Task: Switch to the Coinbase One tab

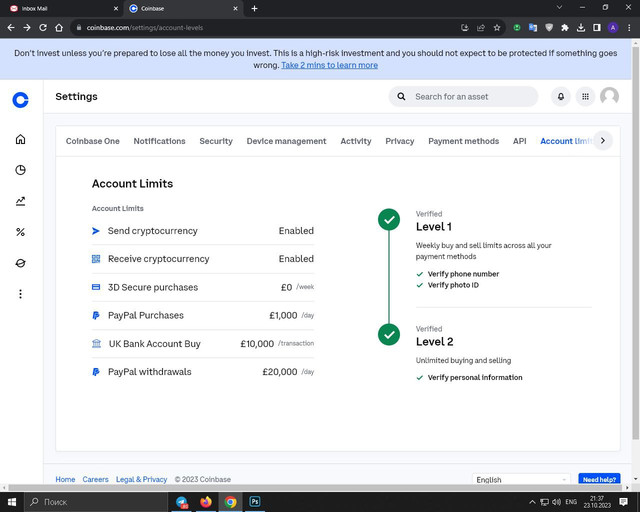Action: 93,141
